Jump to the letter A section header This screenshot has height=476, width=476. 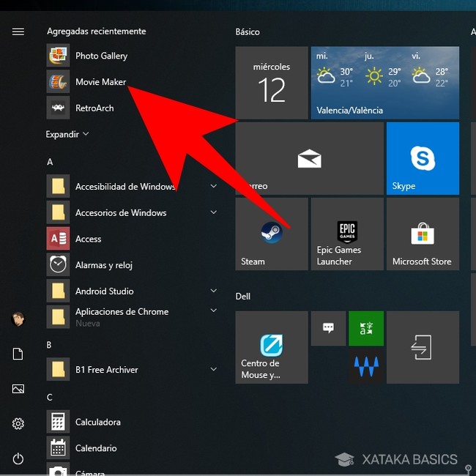pyautogui.click(x=50, y=162)
